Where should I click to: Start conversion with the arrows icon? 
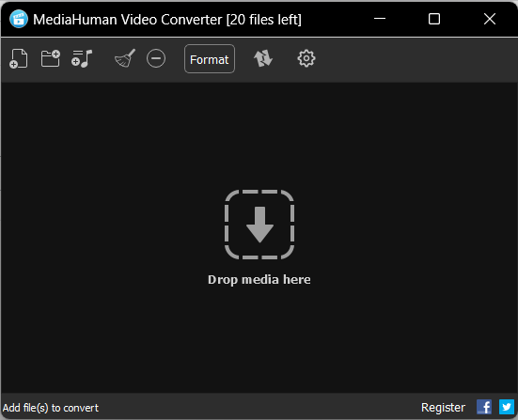point(263,58)
